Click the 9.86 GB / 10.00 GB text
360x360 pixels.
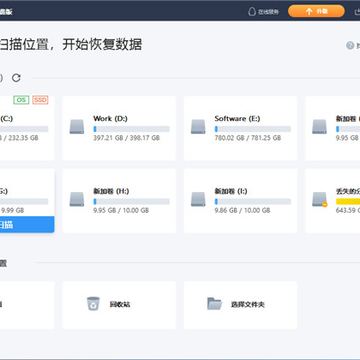coord(242,210)
